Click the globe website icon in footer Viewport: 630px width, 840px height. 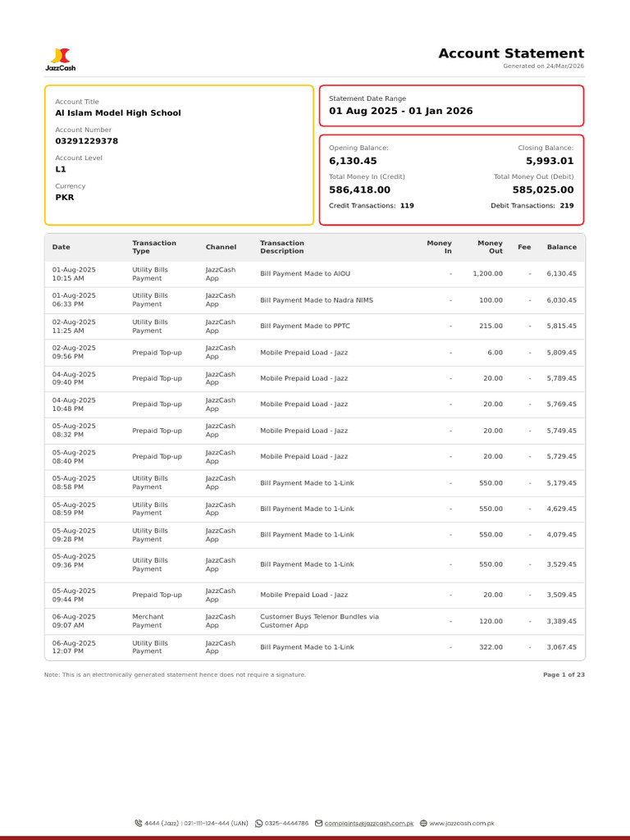coord(423,824)
